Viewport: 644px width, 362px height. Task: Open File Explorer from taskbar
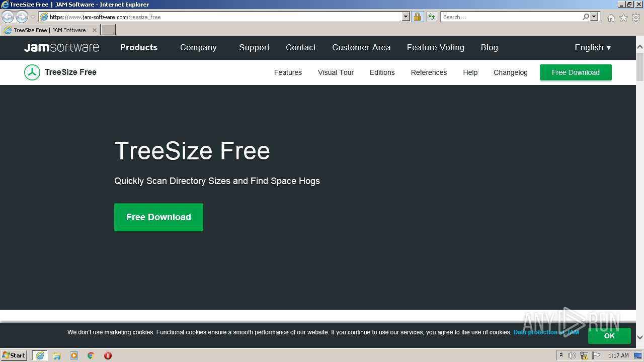(57, 355)
